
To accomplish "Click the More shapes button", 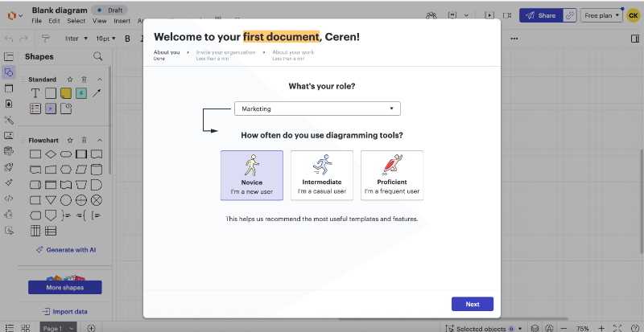I will pyautogui.click(x=65, y=287).
